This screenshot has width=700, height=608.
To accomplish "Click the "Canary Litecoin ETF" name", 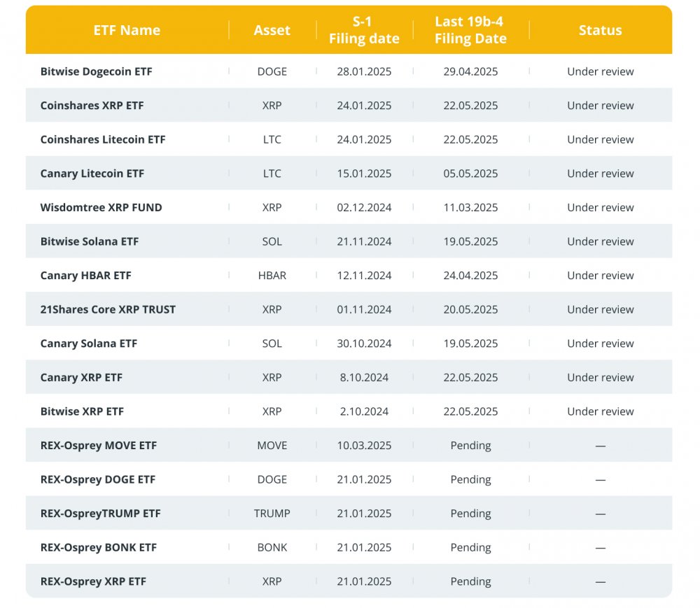I will tap(92, 174).
